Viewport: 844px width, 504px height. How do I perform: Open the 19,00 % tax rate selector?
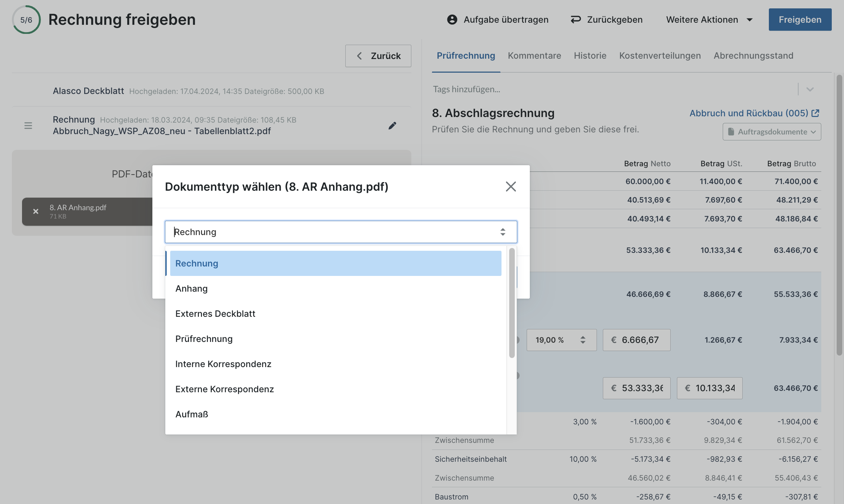[561, 340]
